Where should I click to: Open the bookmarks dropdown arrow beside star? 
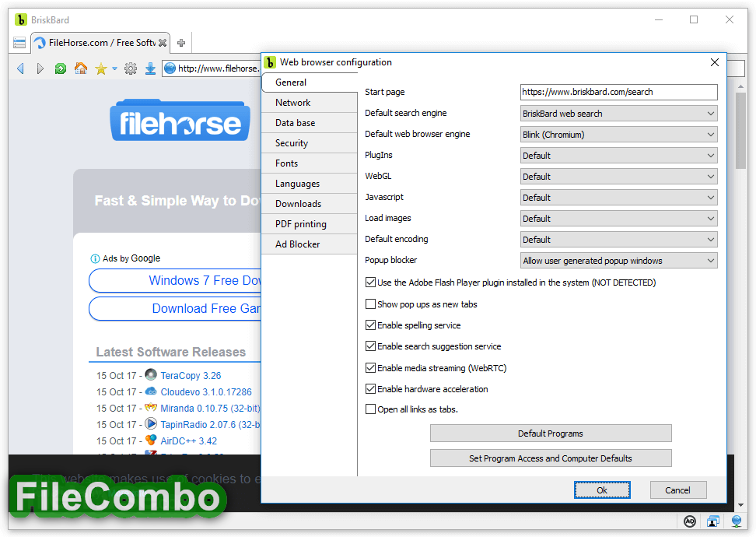[x=115, y=68]
